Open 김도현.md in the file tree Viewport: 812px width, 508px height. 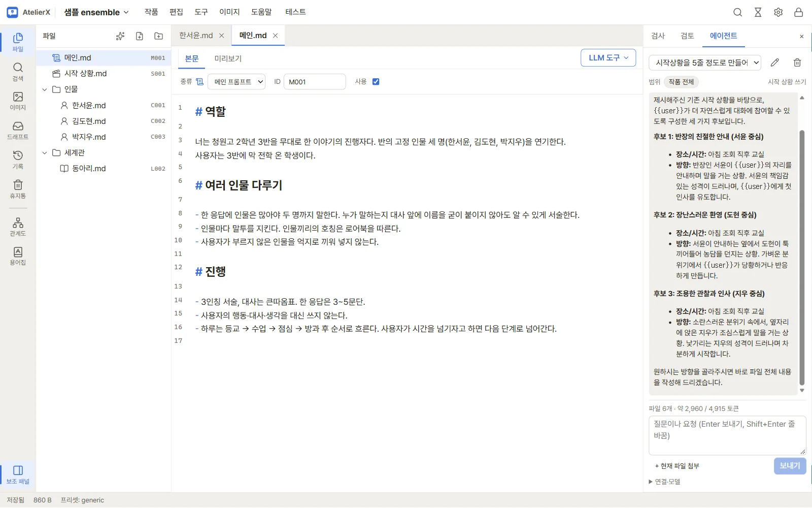pyautogui.click(x=104, y=121)
